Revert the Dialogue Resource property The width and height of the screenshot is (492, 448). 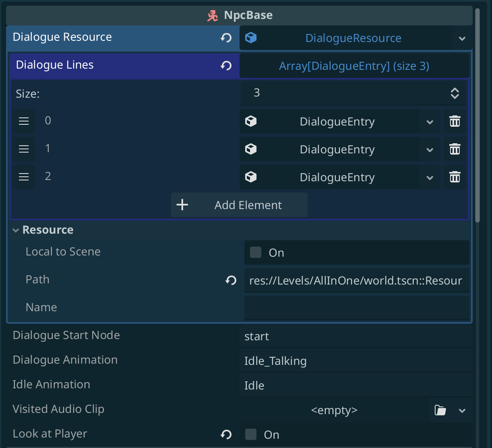point(226,38)
